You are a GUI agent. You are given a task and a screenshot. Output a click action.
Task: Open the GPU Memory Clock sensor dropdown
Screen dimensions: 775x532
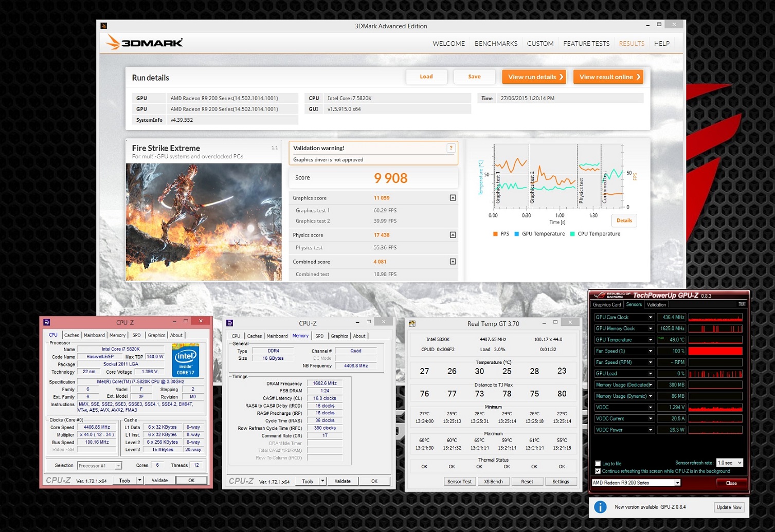(650, 328)
